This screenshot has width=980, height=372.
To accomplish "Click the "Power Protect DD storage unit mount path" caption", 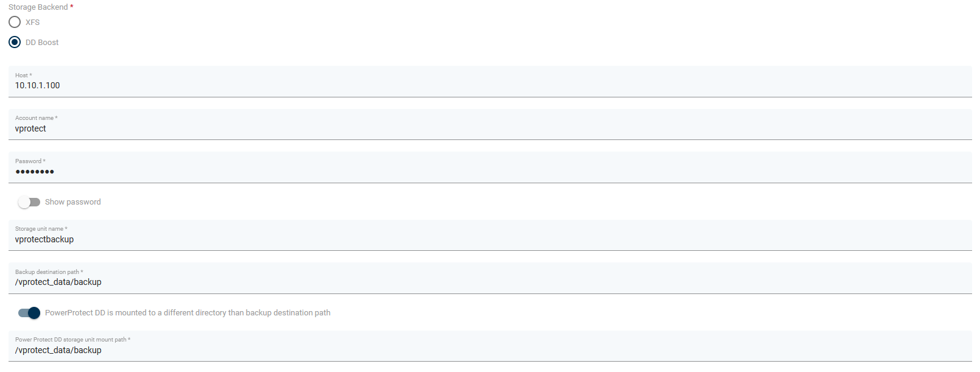I will [x=72, y=340].
